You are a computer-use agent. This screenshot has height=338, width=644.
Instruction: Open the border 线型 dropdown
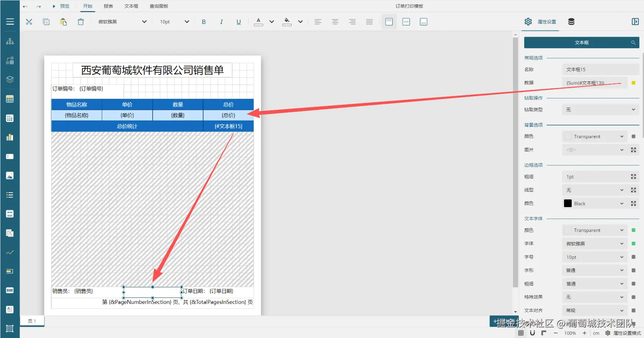tap(595, 190)
